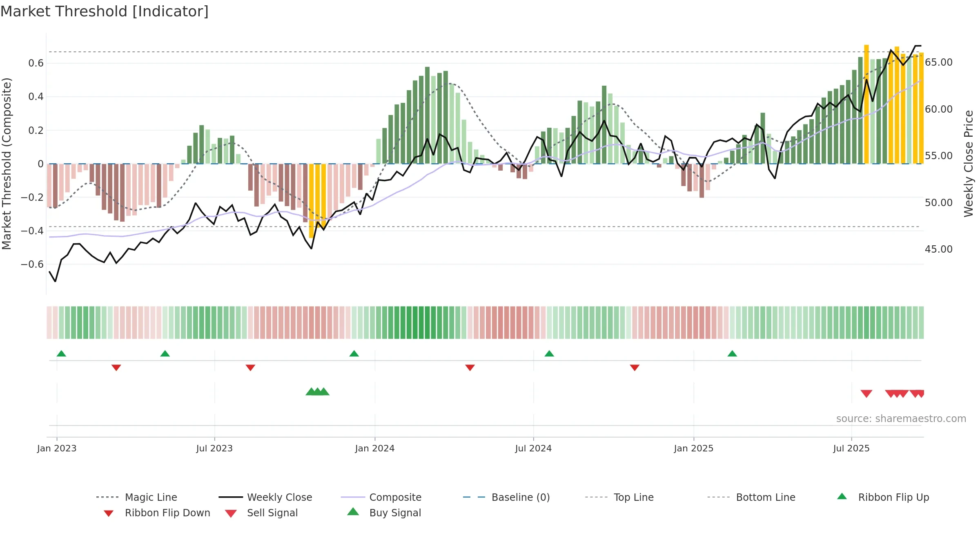Click the 0.4 left axis tick label
Image resolution: width=980 pixels, height=551 pixels.
coord(36,97)
